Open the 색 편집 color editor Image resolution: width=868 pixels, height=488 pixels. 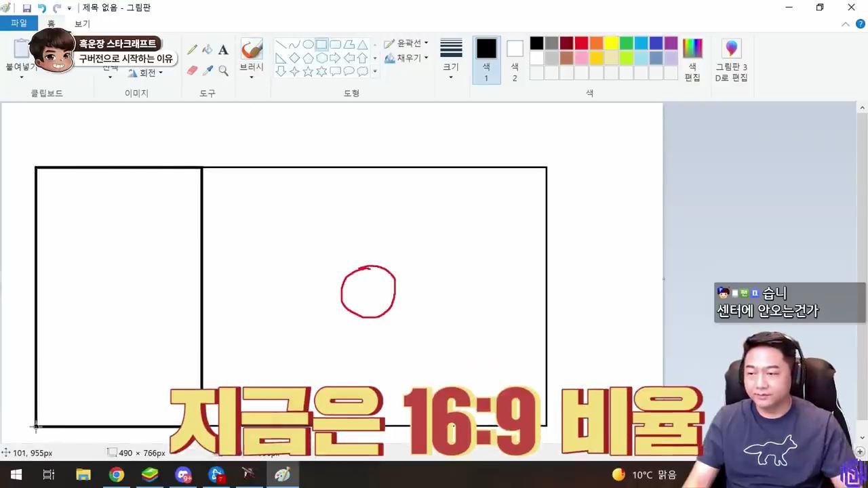[692, 60]
